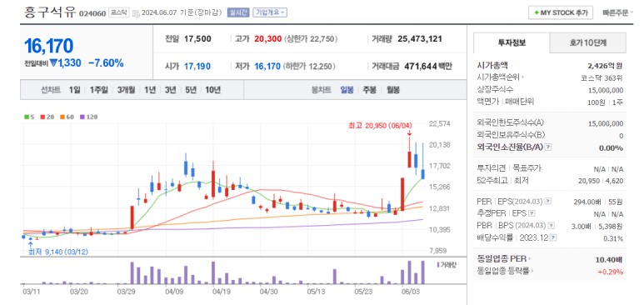Image resolution: width=644 pixels, height=305 pixels.
Task: Click the down-triangle icon before 1,330
Action: 53,63
